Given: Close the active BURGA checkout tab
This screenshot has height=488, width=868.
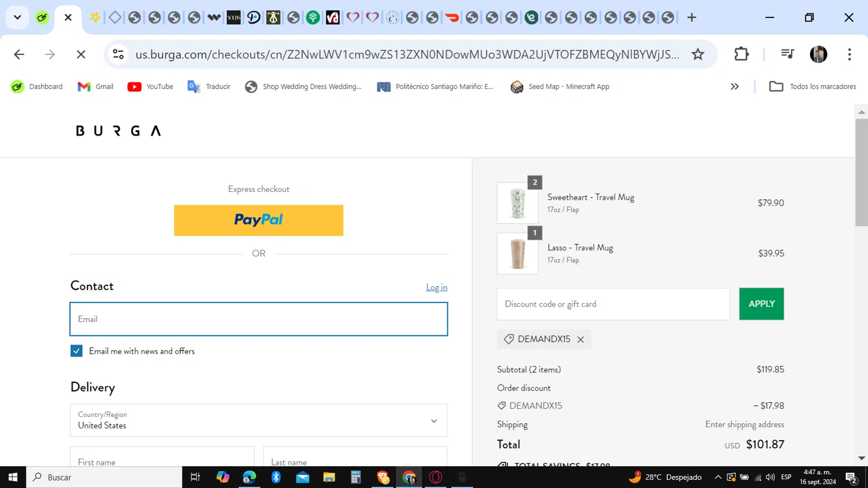Looking at the screenshot, I should point(68,17).
